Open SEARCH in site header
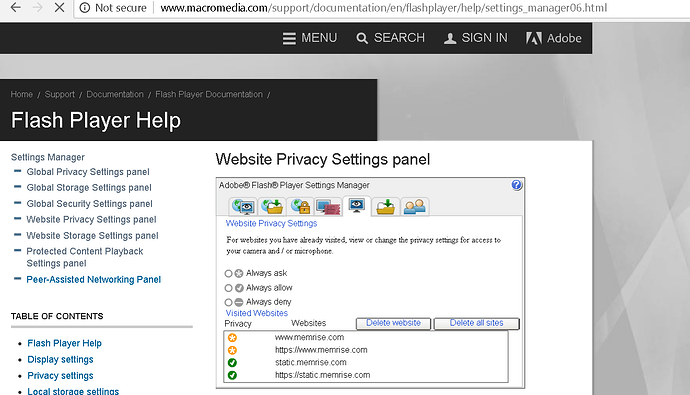 pos(390,38)
